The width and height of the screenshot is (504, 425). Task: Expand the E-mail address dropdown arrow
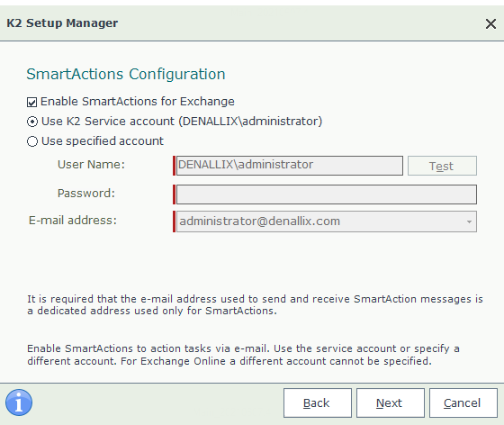point(469,222)
